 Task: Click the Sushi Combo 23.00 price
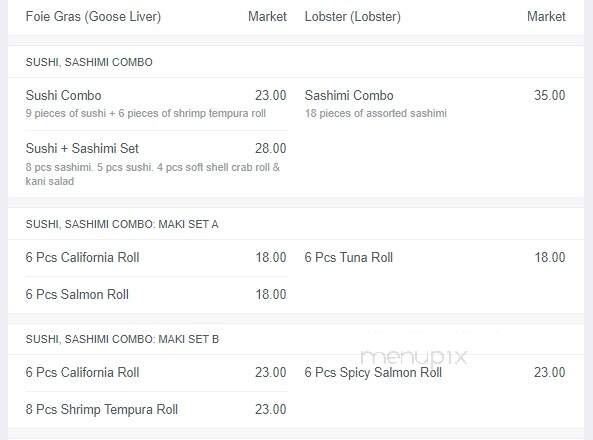(x=270, y=95)
